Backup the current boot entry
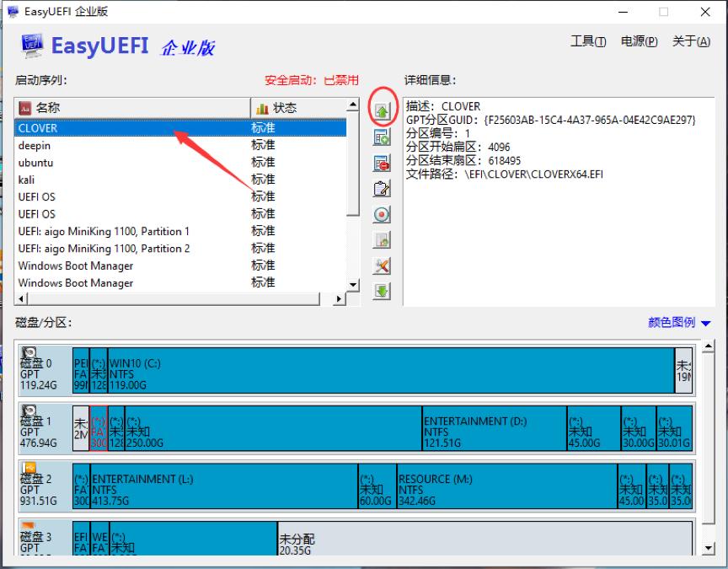728x569 pixels. click(x=381, y=240)
